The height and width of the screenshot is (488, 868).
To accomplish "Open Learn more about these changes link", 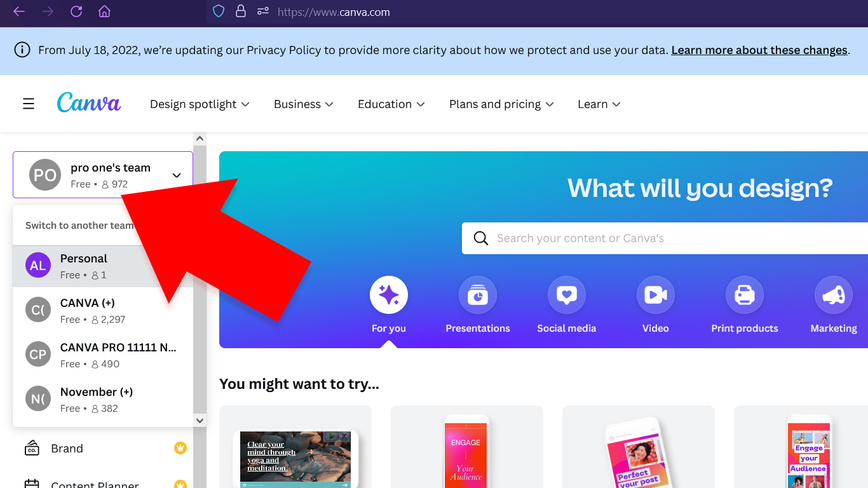I will [759, 50].
